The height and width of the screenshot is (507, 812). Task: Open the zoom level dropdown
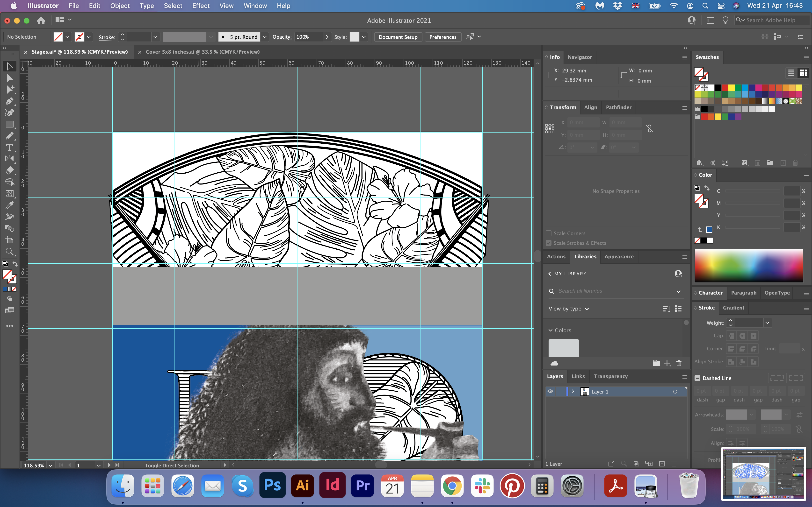coord(50,465)
